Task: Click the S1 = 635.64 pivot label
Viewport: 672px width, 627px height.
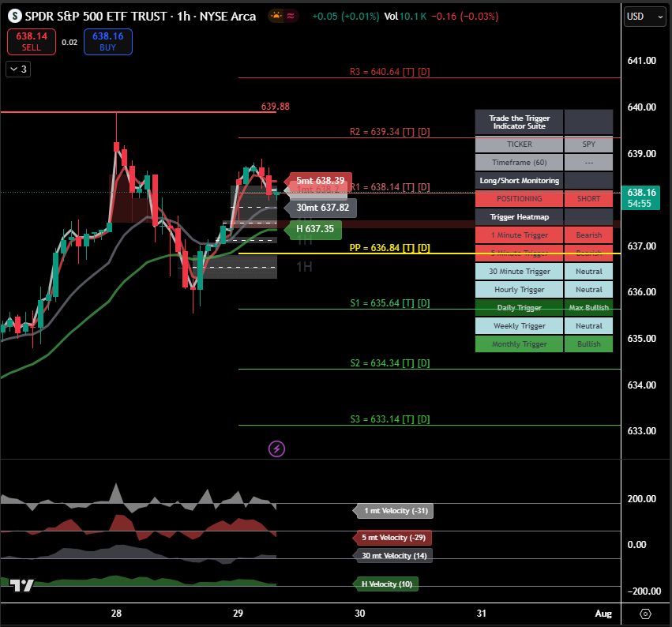Action: point(389,303)
